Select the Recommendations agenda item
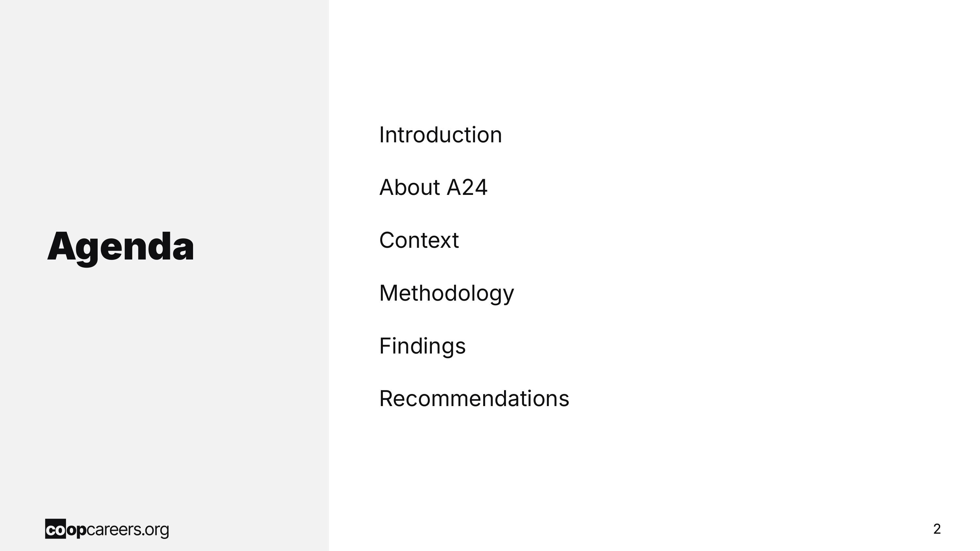 pos(474,399)
